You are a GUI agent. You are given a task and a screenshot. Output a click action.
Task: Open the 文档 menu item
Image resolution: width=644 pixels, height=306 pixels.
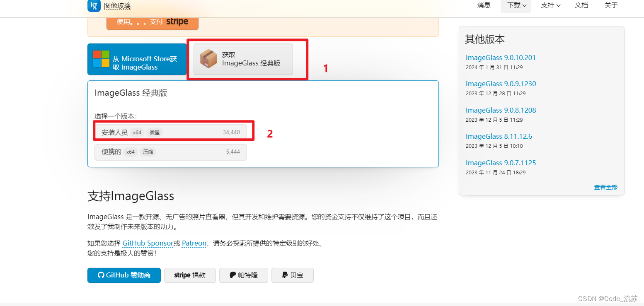click(x=581, y=5)
